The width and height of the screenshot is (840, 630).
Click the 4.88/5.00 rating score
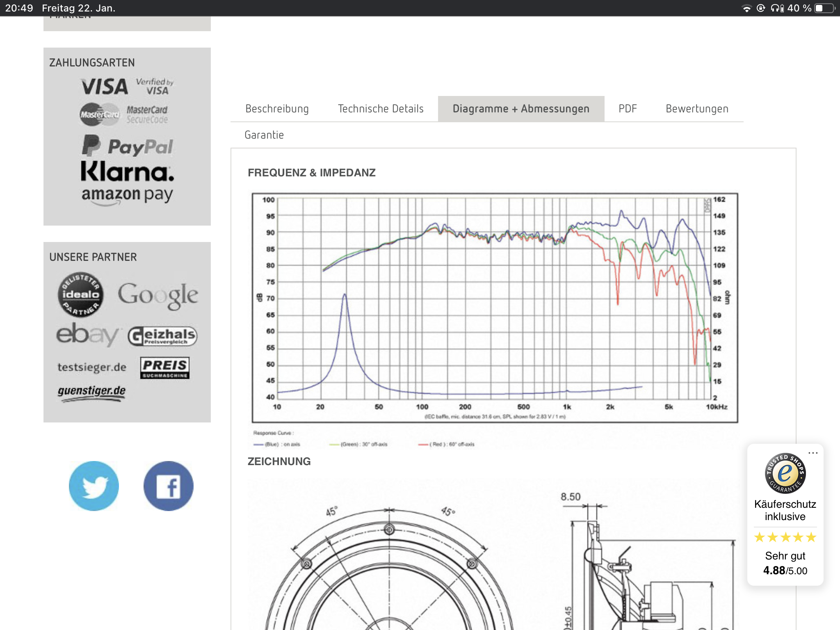[x=785, y=571]
